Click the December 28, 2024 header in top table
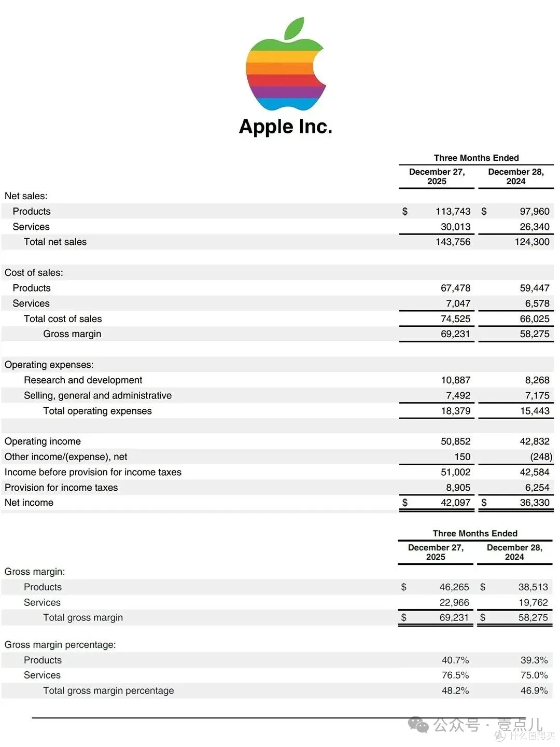Viewport: 560px width, 747px height. [516, 176]
